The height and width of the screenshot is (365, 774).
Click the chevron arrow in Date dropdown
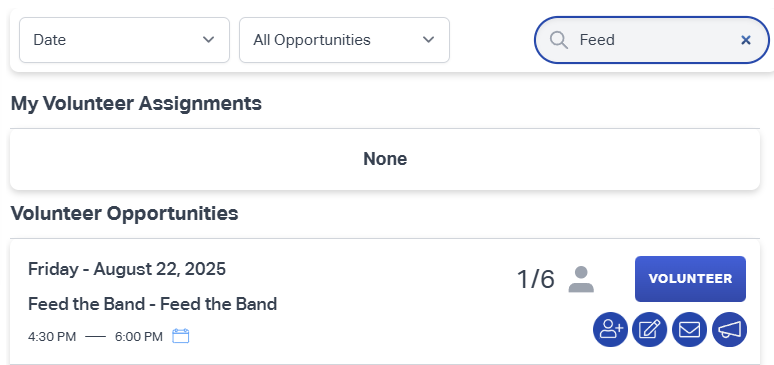(x=209, y=40)
